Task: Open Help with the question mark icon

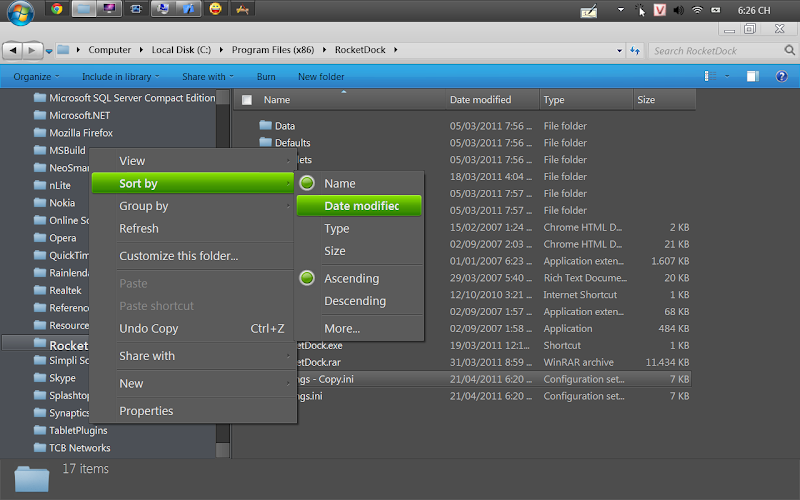Action: pyautogui.click(x=782, y=76)
